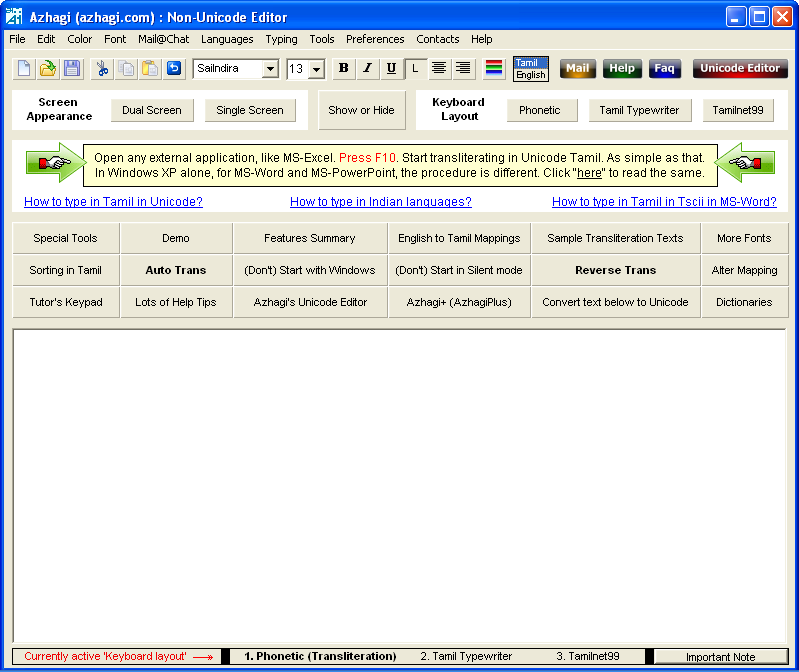Click Convert text below to Unicode

(616, 302)
